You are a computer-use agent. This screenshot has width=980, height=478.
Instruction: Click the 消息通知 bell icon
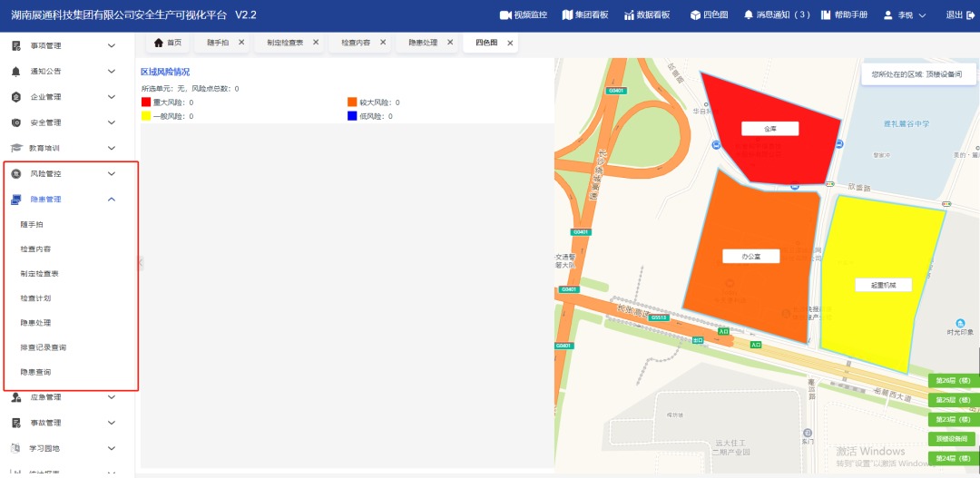748,15
